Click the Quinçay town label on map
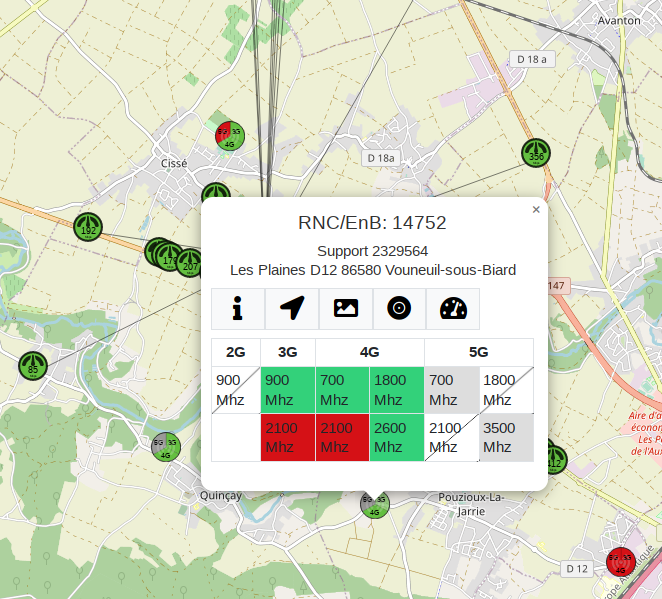This screenshot has width=662, height=599. [221, 496]
